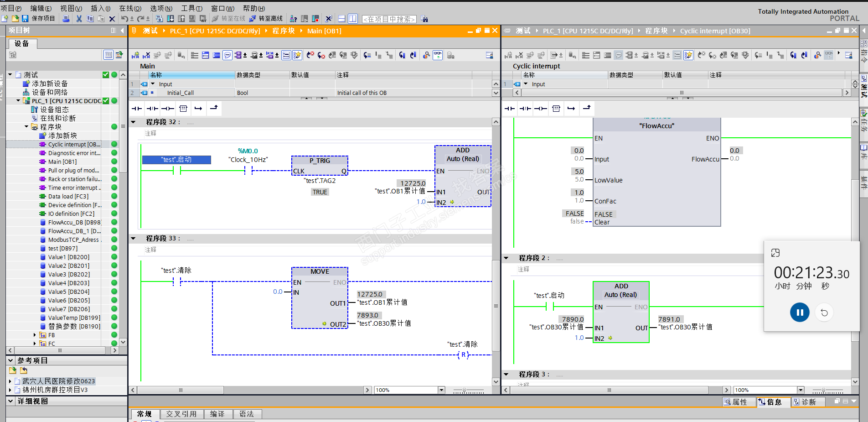This screenshot has height=422, width=868.
Task: Pause the running stopwatch timer
Action: pos(800,313)
